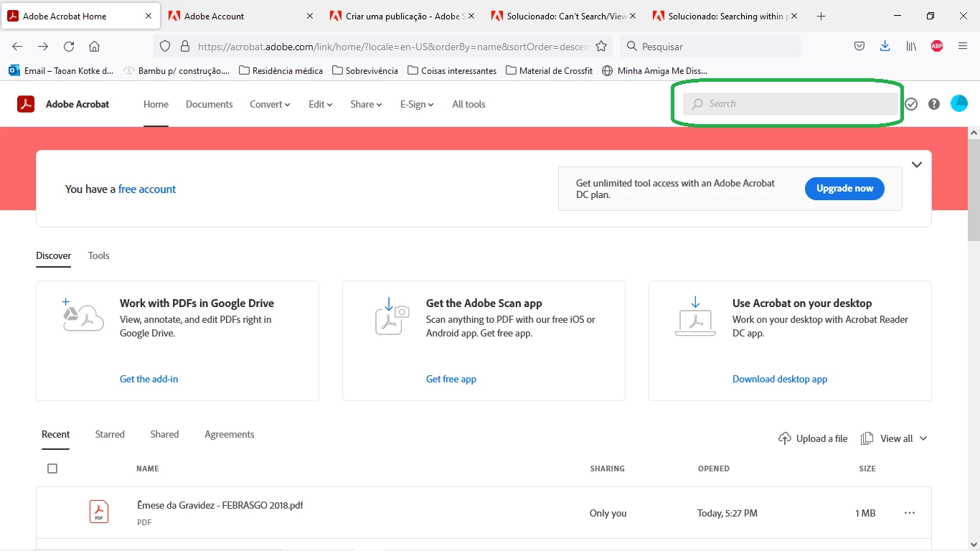Viewport: 980px width, 551px height.
Task: Open All tools in the navigation
Action: click(x=468, y=104)
